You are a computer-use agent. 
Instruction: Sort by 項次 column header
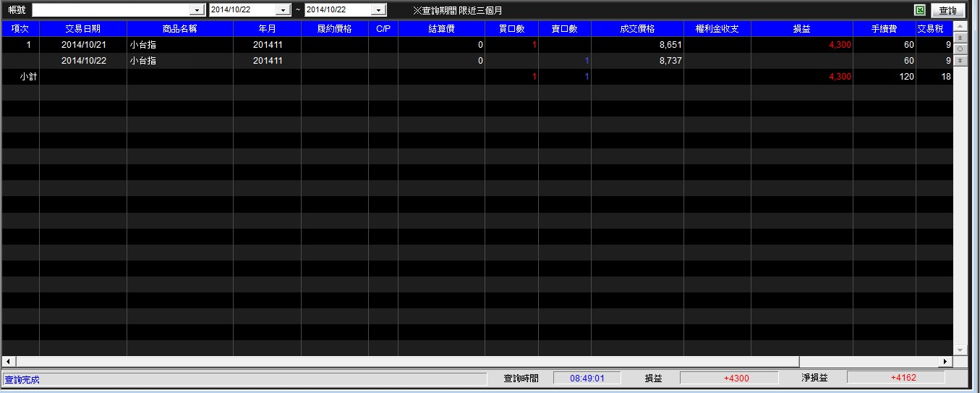click(x=20, y=29)
